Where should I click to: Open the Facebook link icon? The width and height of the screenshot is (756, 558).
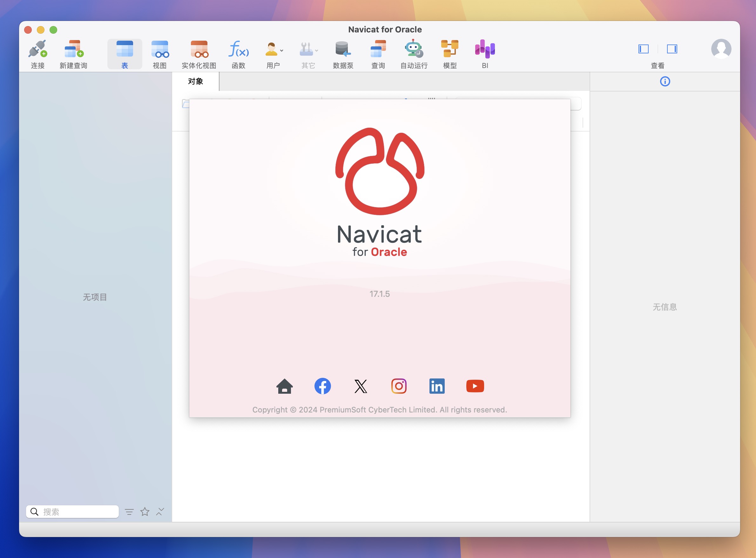[x=323, y=386]
